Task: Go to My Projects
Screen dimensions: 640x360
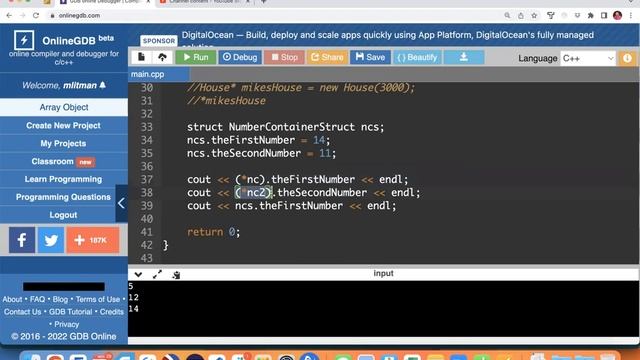Action: (64, 143)
